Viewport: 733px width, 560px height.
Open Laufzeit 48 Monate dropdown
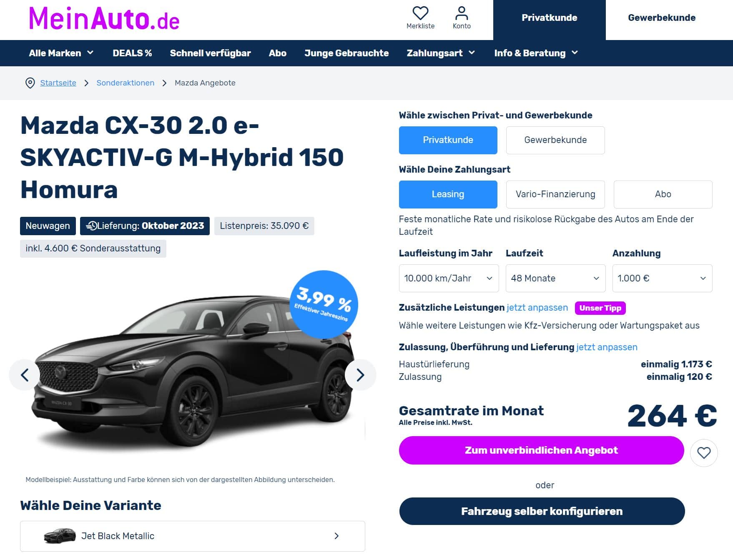[x=555, y=278]
